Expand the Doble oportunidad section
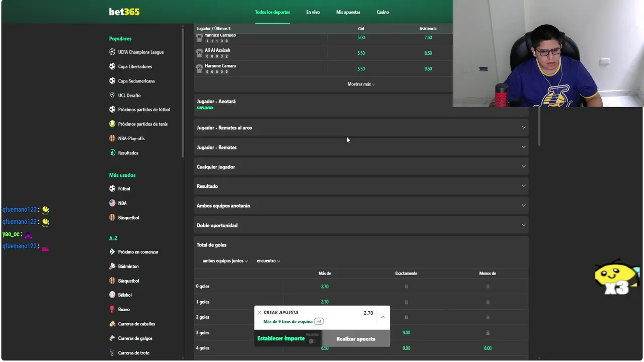 (x=361, y=225)
